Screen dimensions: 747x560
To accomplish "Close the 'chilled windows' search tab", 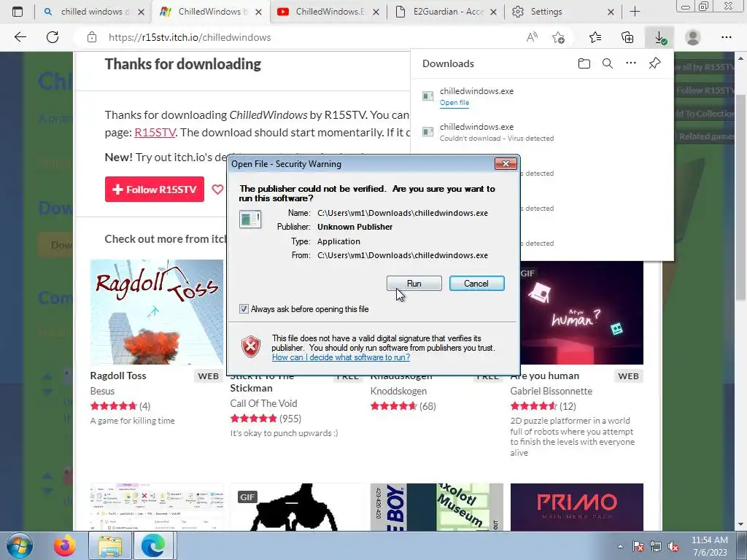I will pos(141,12).
